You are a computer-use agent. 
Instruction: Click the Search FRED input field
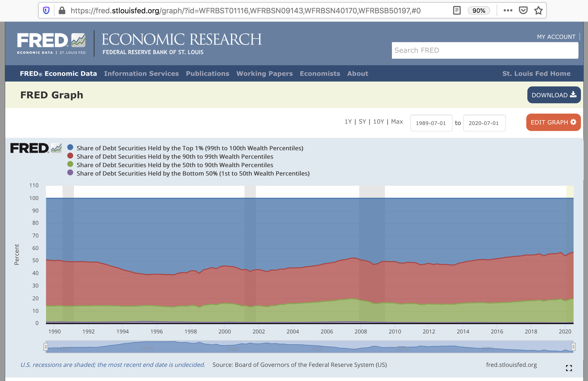485,50
